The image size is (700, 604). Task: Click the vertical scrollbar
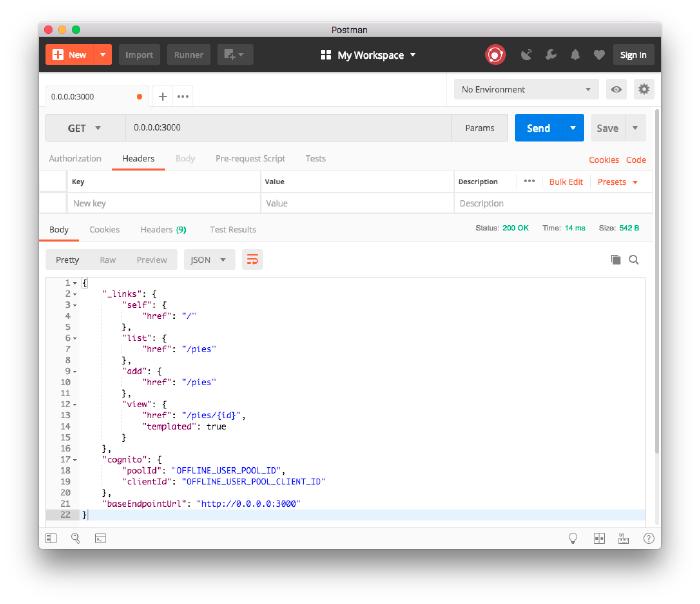point(657,281)
